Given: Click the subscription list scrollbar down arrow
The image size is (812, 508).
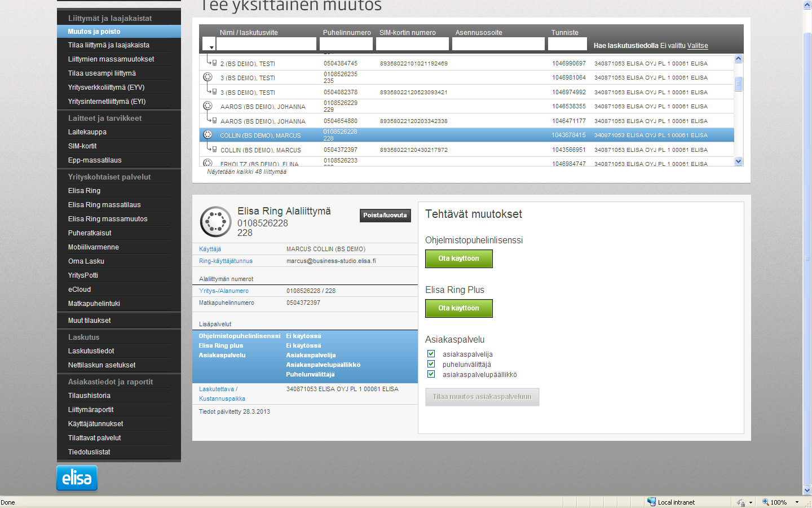Looking at the screenshot, I should (739, 161).
